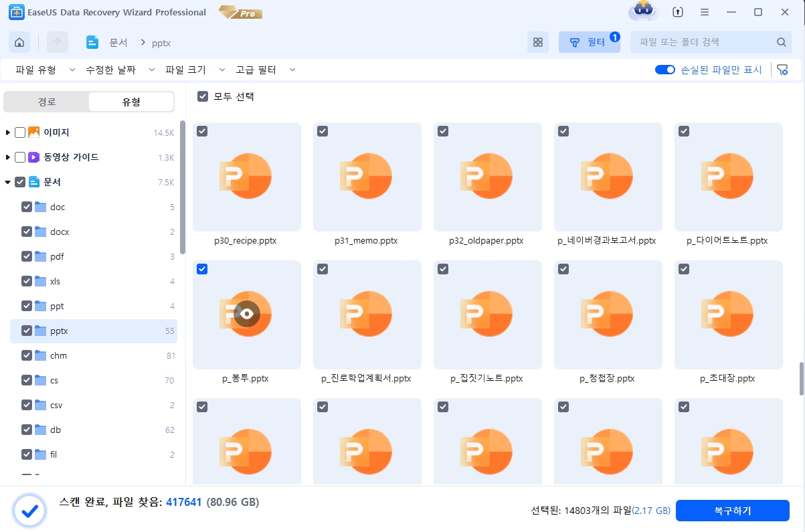
Task: Open the AI assistant robot icon
Action: 642,11
